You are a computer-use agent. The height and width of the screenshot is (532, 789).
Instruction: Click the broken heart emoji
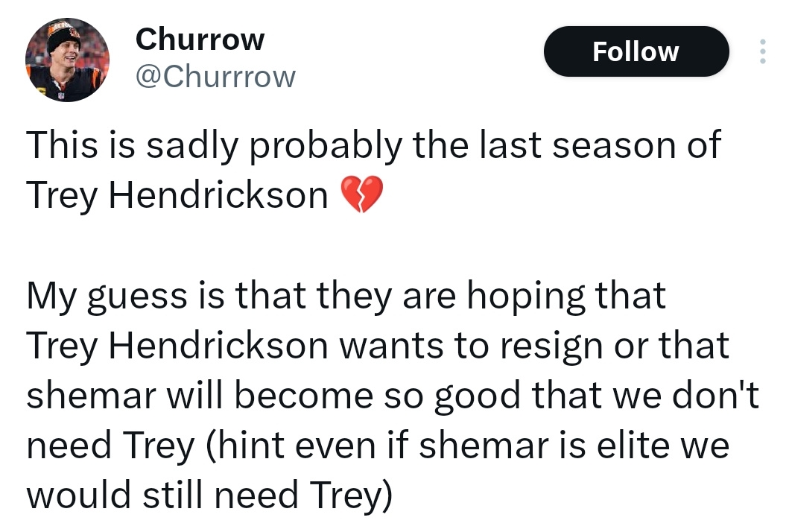(x=362, y=194)
